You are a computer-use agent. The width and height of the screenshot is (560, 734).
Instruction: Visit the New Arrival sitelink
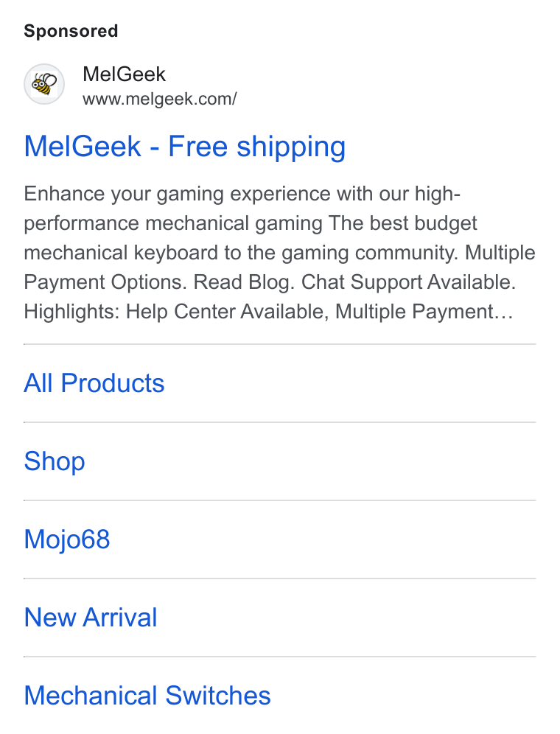(91, 618)
